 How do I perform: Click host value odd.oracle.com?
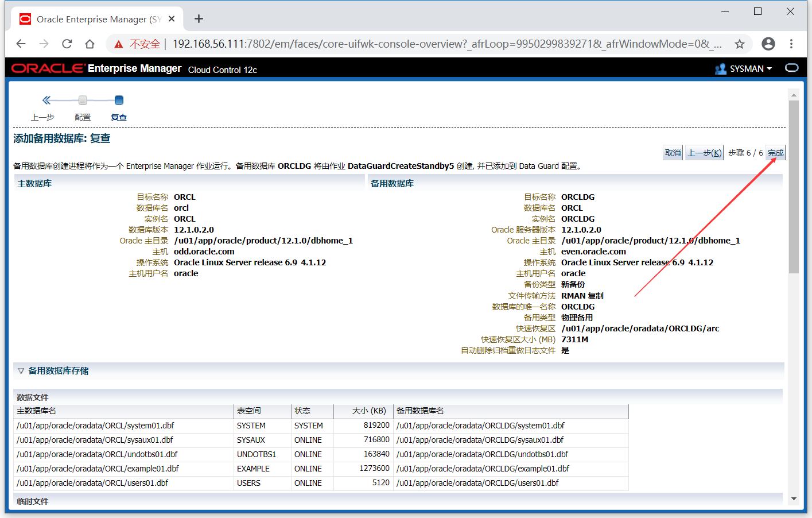204,252
